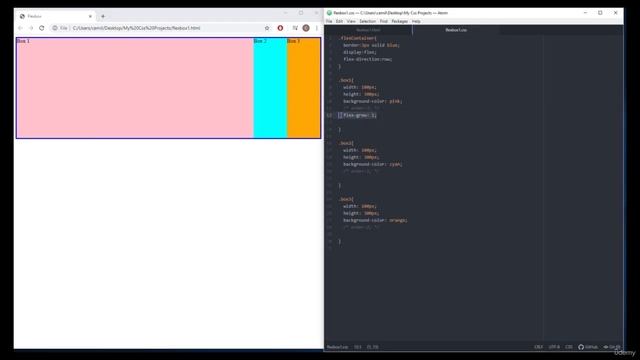The width and height of the screenshot is (640, 360).
Task: Open the Chrome three-dot menu
Action: [317, 28]
